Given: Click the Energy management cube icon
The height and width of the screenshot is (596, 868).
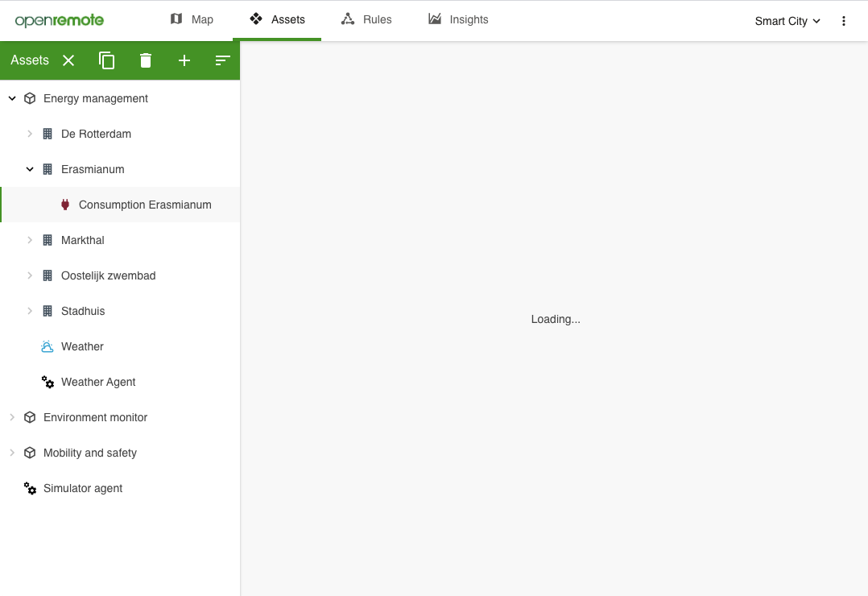Looking at the screenshot, I should (30, 98).
